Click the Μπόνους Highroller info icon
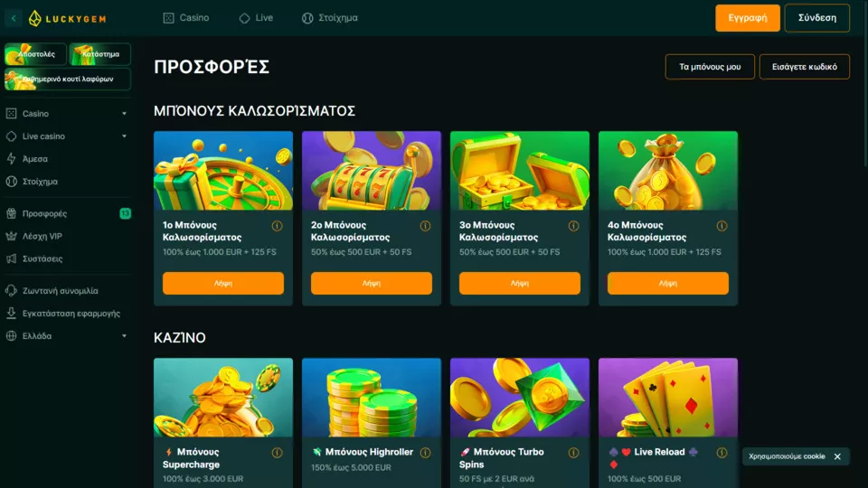Viewport: 868px width, 488px height. click(425, 453)
